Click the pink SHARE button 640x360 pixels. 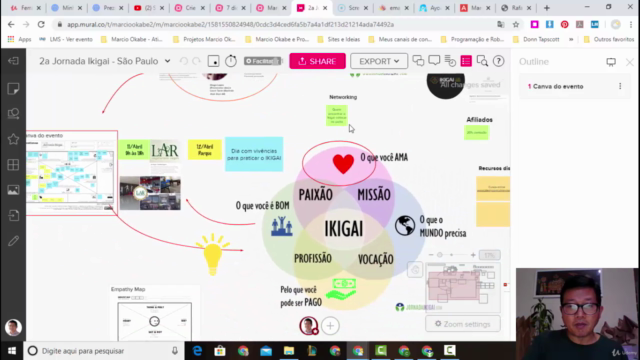tap(318, 61)
